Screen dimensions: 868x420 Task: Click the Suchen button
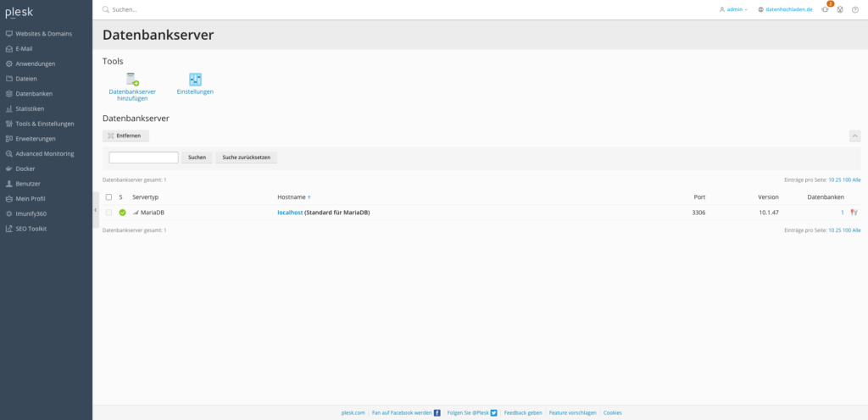point(197,157)
